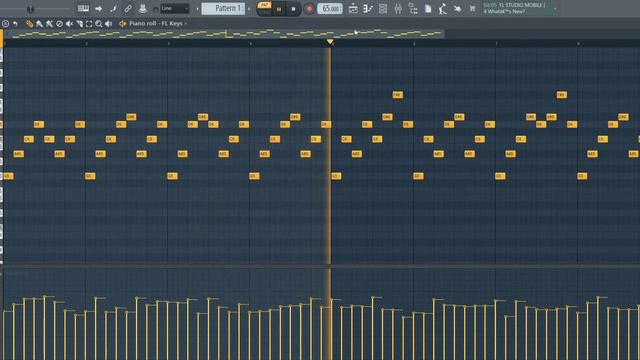Click the stamp icon in top toolbar
This screenshot has height=360, width=640.
click(142, 8)
